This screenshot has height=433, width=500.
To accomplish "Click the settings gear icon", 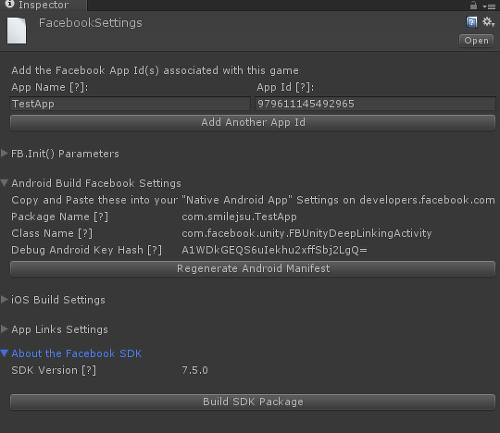I will click(x=488, y=22).
